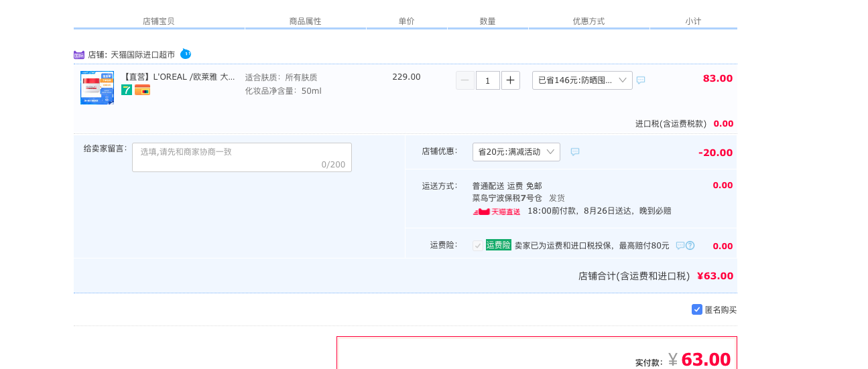The width and height of the screenshot is (868, 369).
Task: Click the store total ¥63.00
Action: coord(715,276)
